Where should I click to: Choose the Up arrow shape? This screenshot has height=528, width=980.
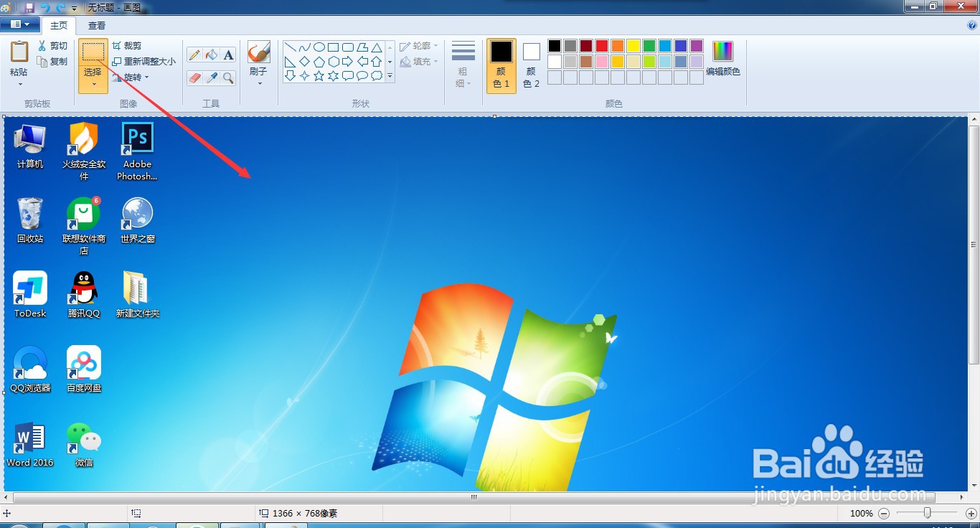377,62
